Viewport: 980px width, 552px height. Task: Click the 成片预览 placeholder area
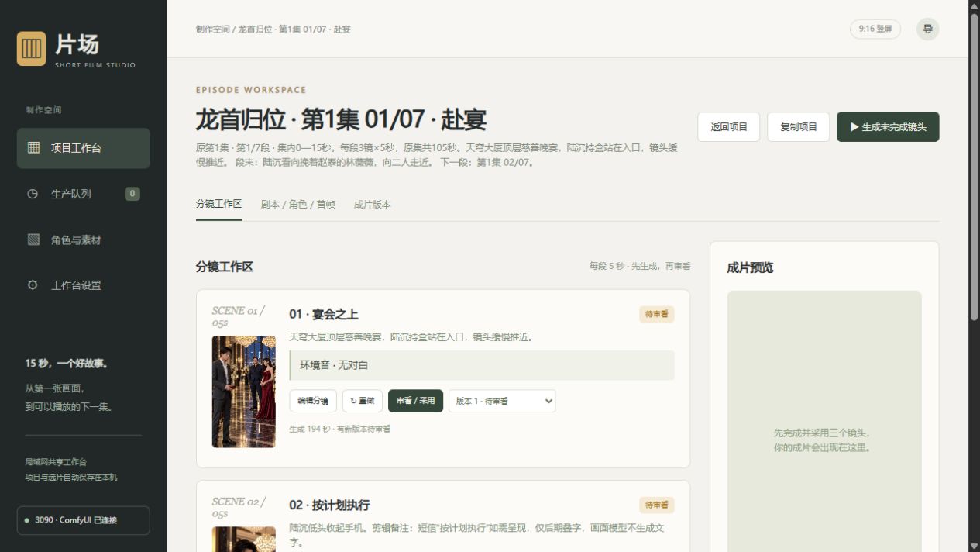pyautogui.click(x=824, y=421)
